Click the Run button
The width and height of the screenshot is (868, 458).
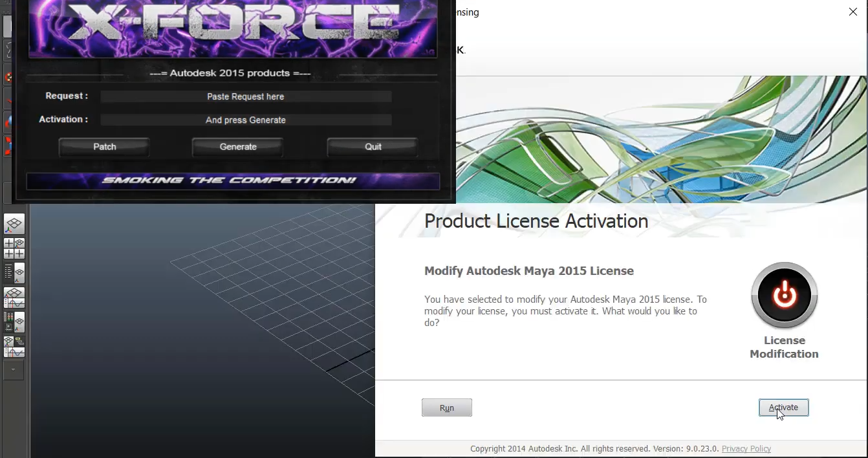(446, 408)
